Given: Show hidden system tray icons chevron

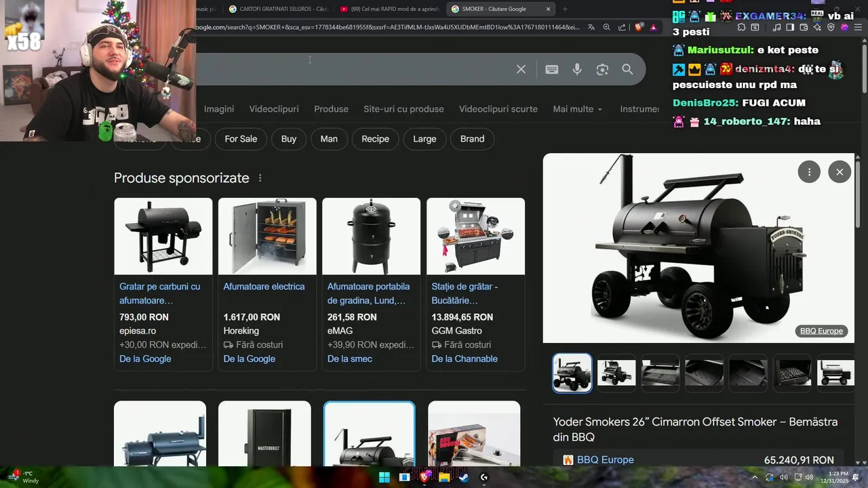Looking at the screenshot, I should [x=755, y=477].
